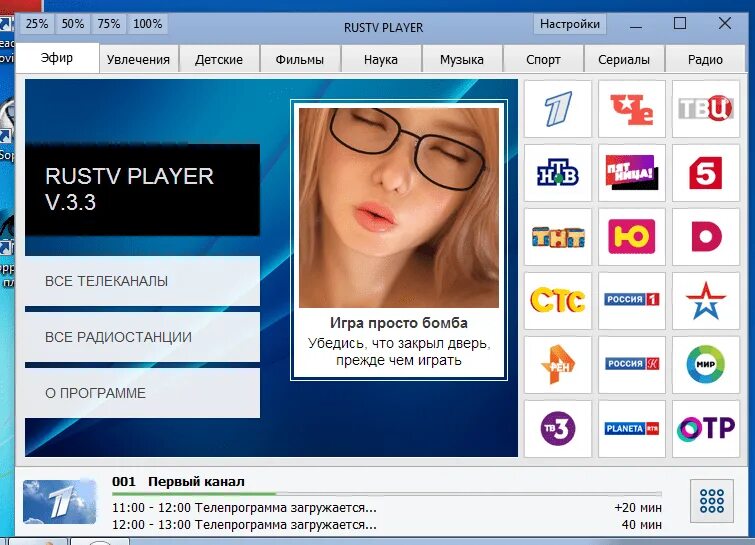Click the current program progress bar
The image size is (755, 545).
[387, 493]
